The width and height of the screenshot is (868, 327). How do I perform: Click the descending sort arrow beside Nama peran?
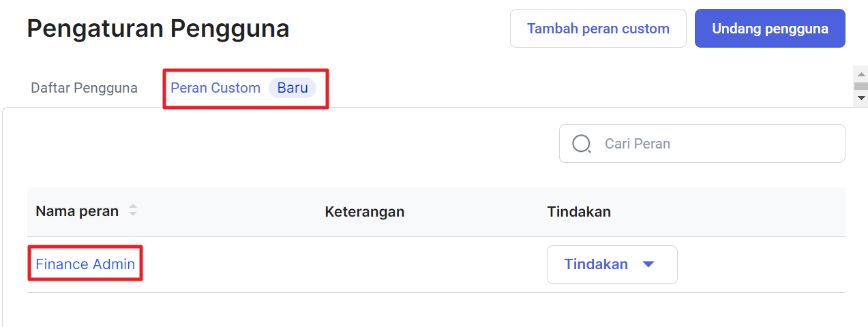click(x=133, y=215)
